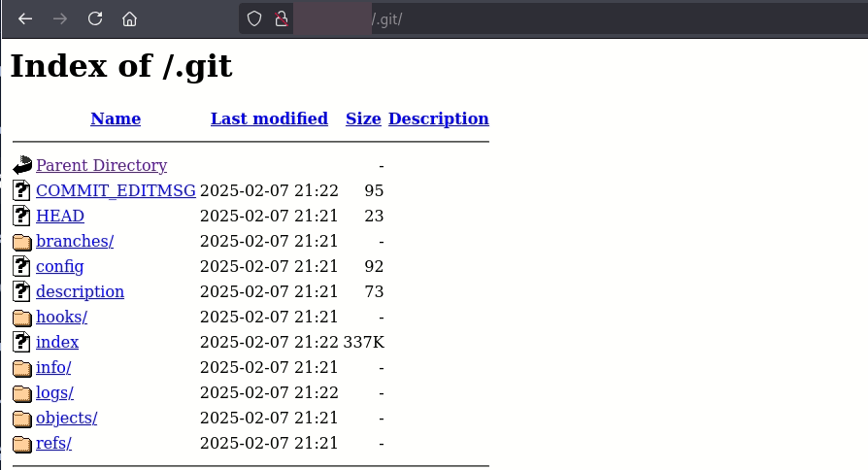Click the browser forward arrow

[60, 18]
